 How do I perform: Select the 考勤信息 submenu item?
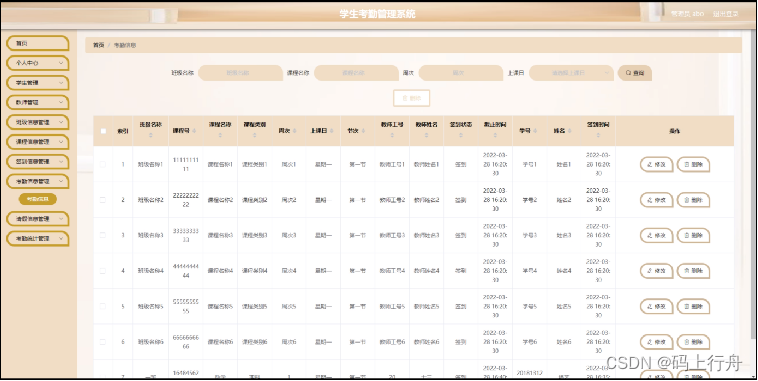[38, 199]
